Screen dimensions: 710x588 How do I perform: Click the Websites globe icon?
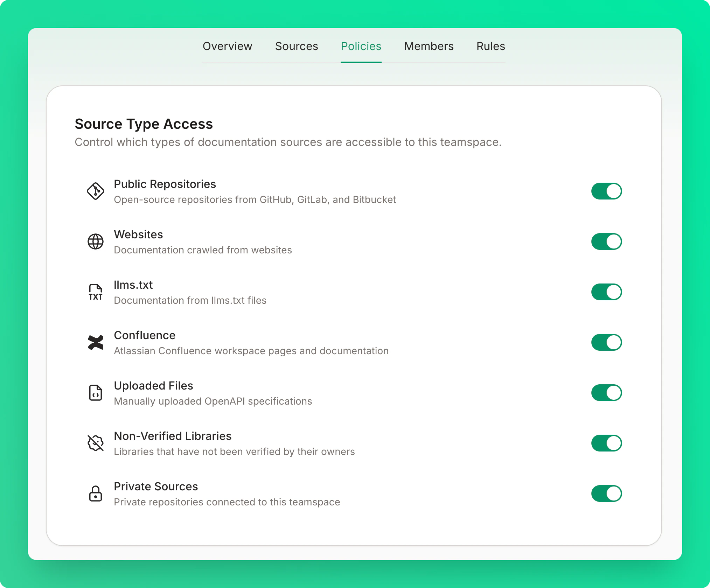95,241
